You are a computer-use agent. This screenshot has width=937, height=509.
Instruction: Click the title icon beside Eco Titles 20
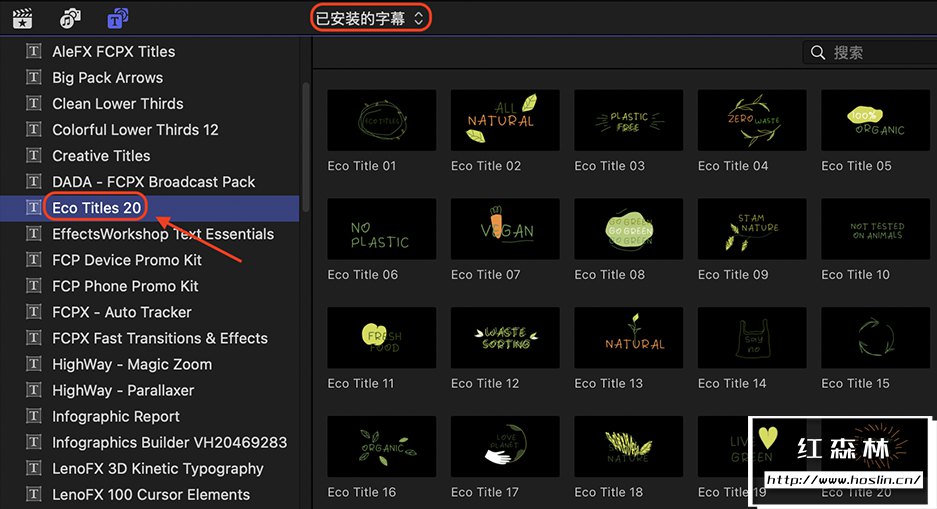(33, 207)
